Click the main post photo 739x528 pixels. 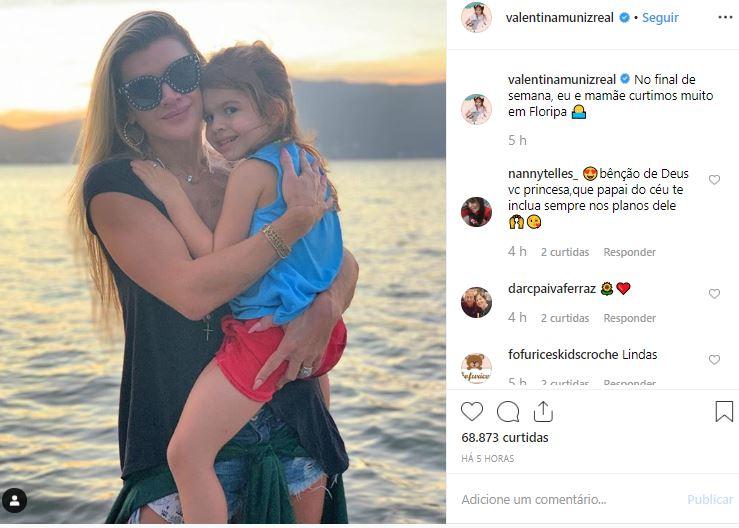point(223,262)
